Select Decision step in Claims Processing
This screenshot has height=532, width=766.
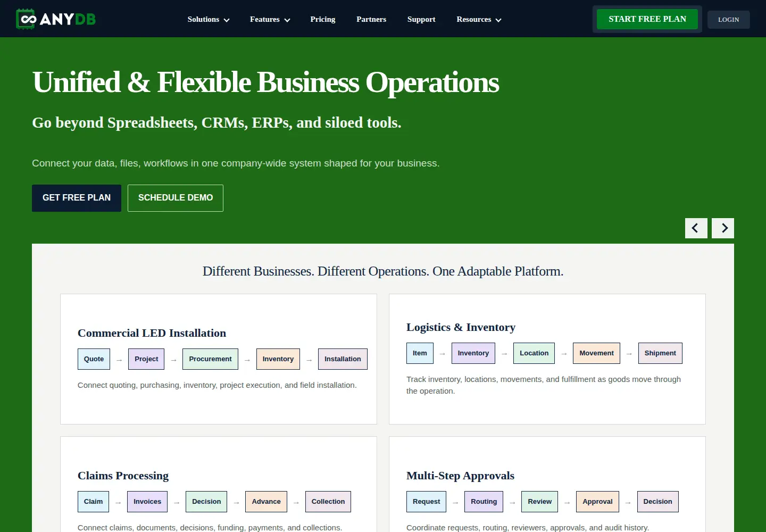[x=206, y=502]
